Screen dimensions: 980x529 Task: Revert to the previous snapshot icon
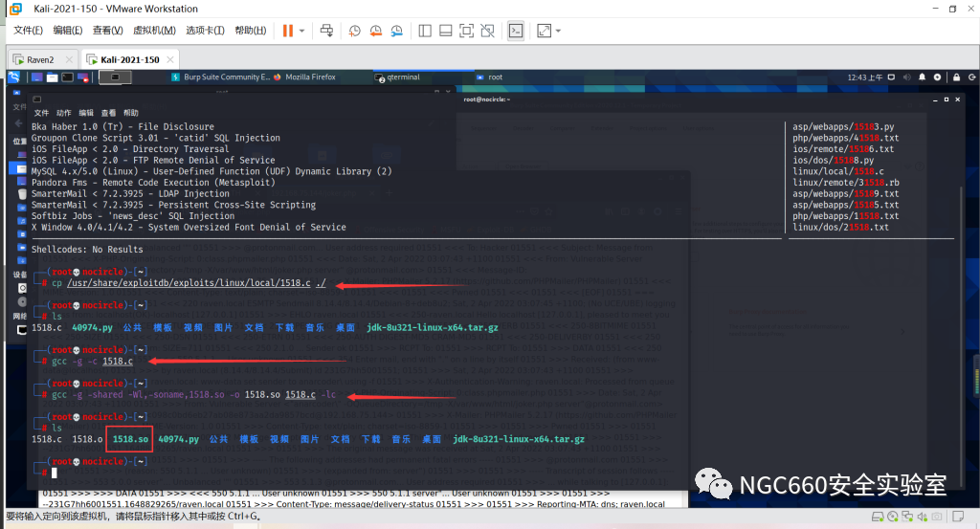pyautogui.click(x=375, y=31)
